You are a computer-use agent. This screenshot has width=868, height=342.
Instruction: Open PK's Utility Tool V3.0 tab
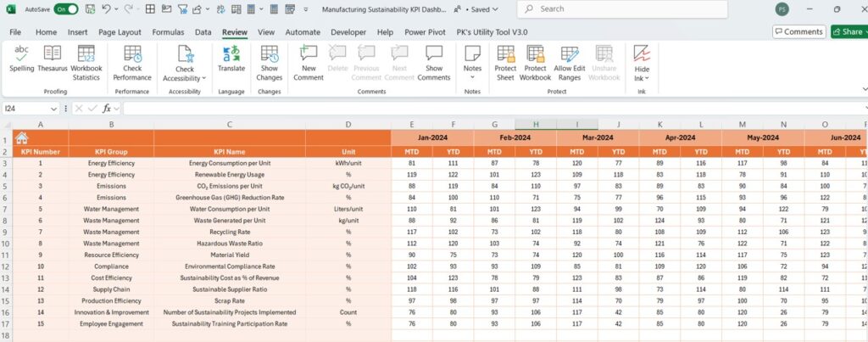pos(492,32)
